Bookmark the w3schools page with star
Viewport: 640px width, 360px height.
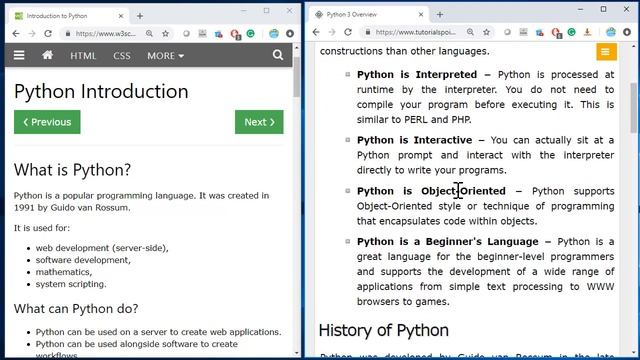click(165, 33)
